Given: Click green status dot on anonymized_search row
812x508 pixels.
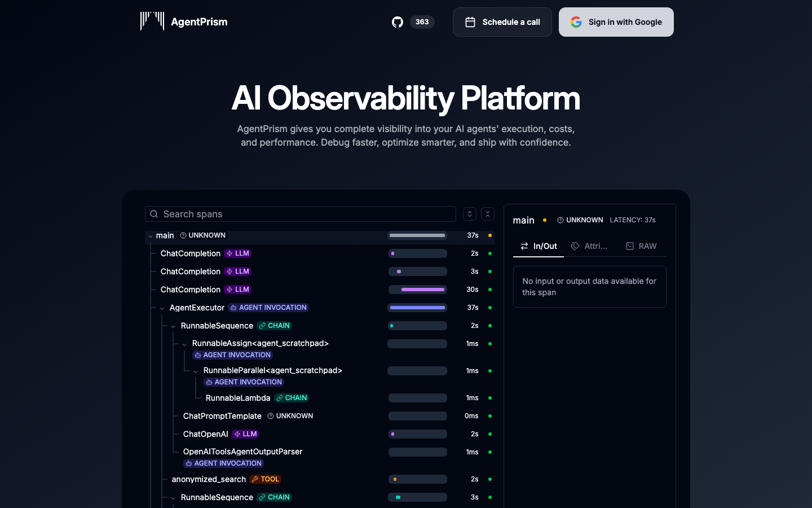Looking at the screenshot, I should tap(490, 479).
